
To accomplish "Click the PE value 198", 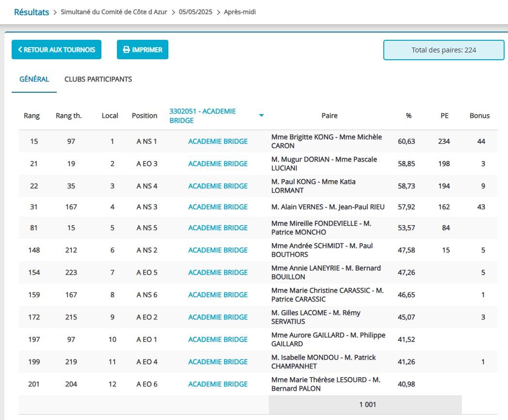I will pyautogui.click(x=444, y=164).
